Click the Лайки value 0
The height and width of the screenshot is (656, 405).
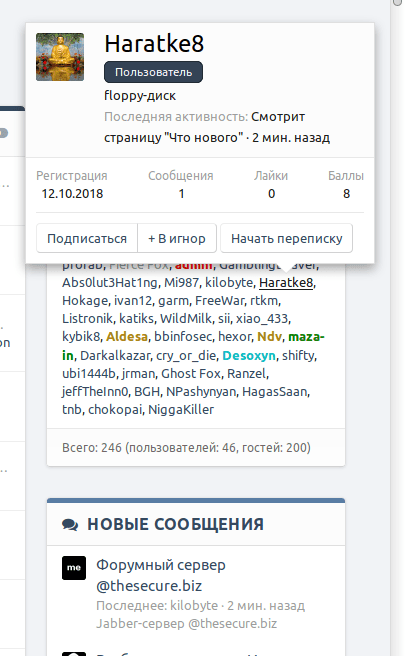tap(272, 194)
